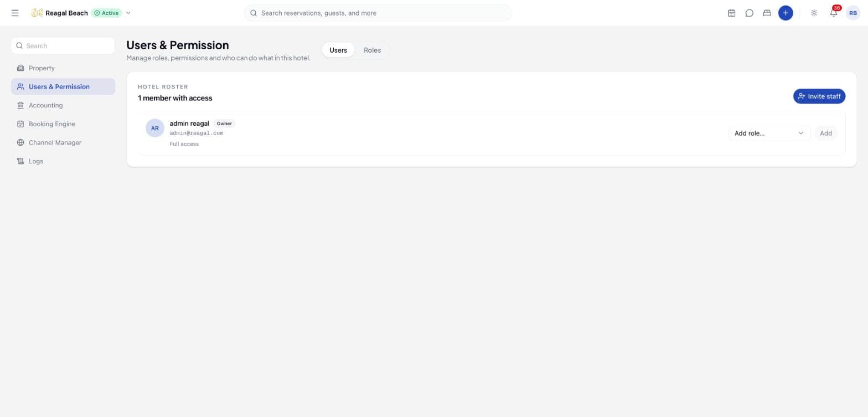Click the Reagal Beach property name
868x417 pixels.
[66, 13]
